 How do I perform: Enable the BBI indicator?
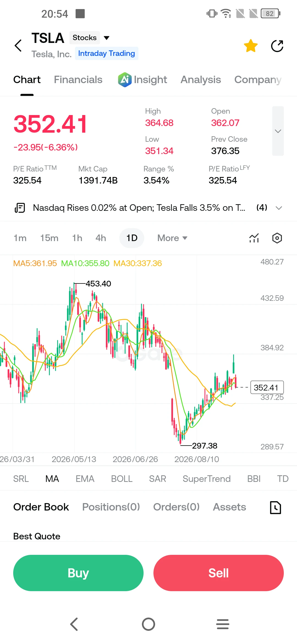point(254,479)
